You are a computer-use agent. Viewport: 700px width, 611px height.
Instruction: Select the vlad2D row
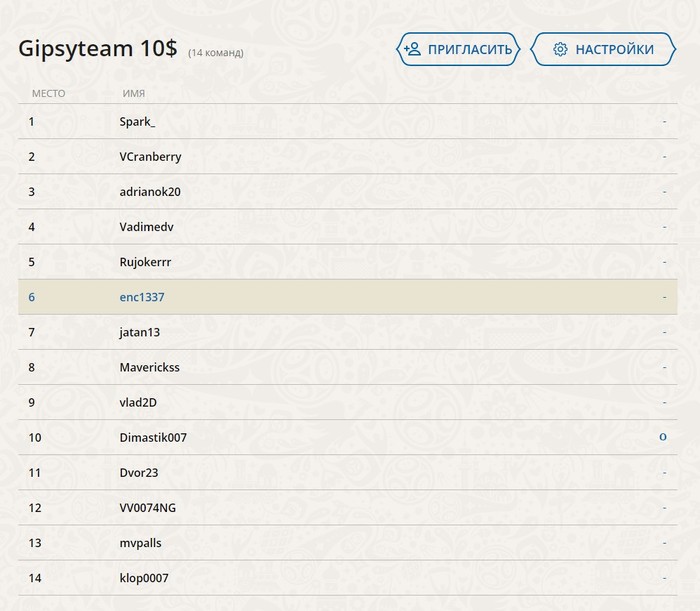point(348,403)
